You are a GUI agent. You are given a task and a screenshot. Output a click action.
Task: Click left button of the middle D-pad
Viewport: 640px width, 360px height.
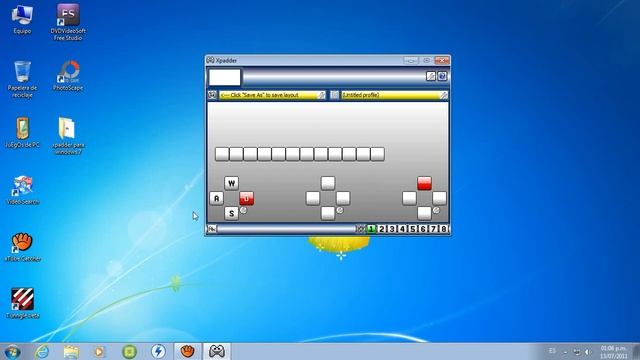313,198
